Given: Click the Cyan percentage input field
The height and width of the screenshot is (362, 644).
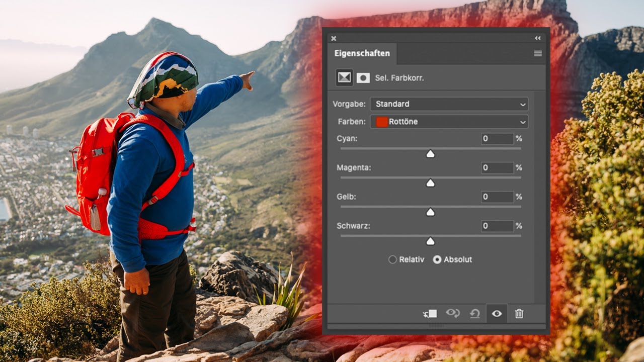Looking at the screenshot, I should [x=497, y=138].
